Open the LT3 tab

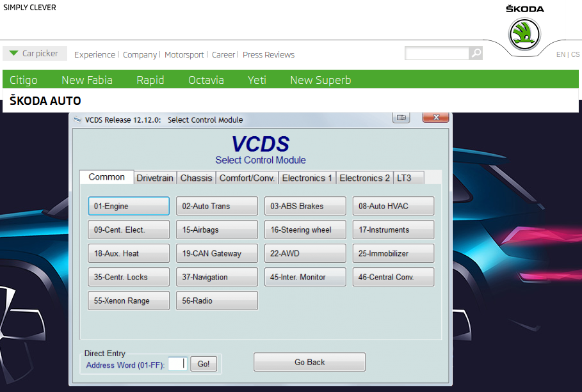404,178
